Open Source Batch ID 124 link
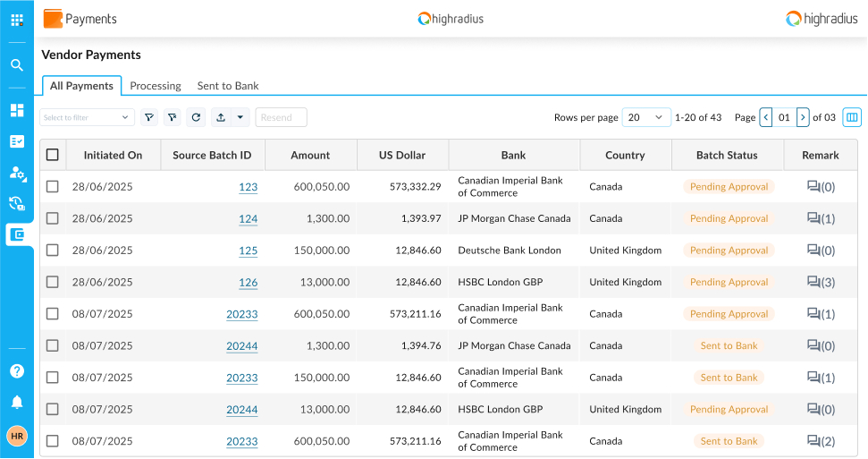 (248, 219)
